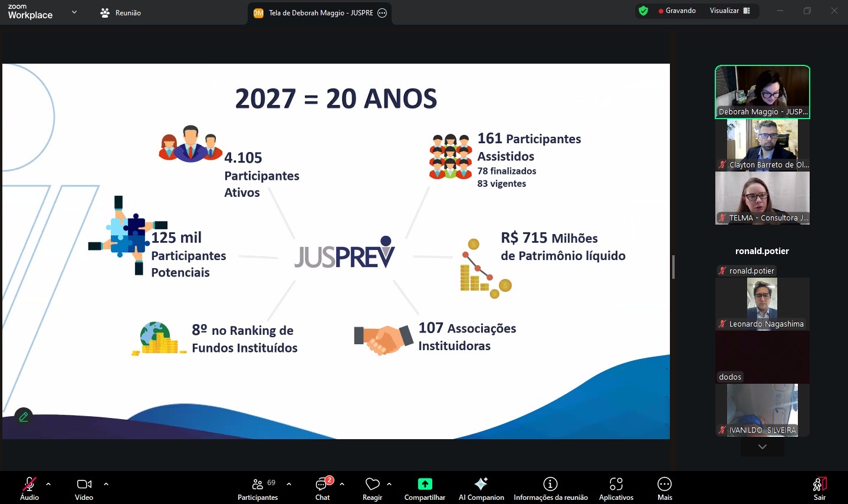Viewport: 848px width, 504px height.
Task: Toggle camera using the Vídeo button
Action: [84, 488]
